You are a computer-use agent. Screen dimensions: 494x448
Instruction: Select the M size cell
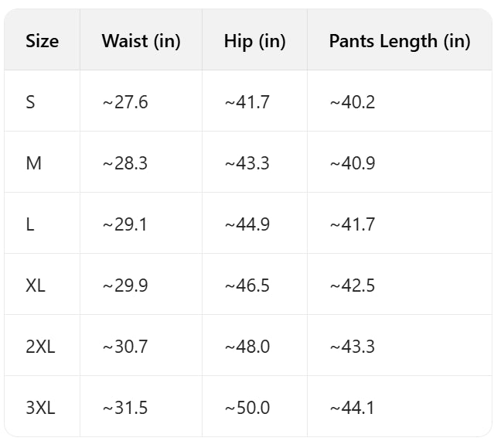click(33, 163)
